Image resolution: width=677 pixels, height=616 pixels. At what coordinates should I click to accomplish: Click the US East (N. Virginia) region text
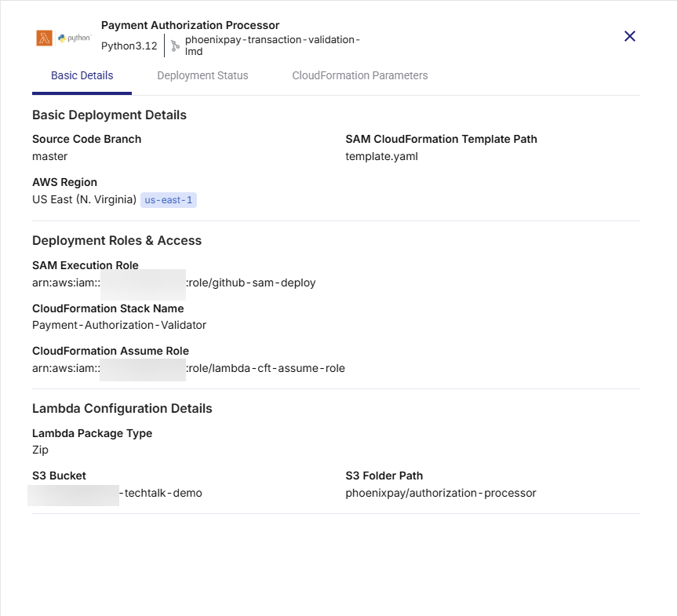pyautogui.click(x=82, y=199)
